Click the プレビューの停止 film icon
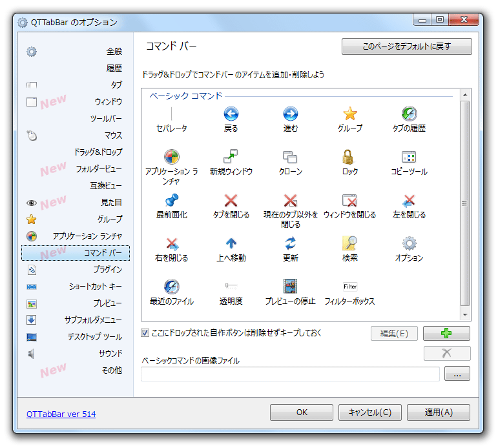The image size is (498, 448). pyautogui.click(x=290, y=287)
